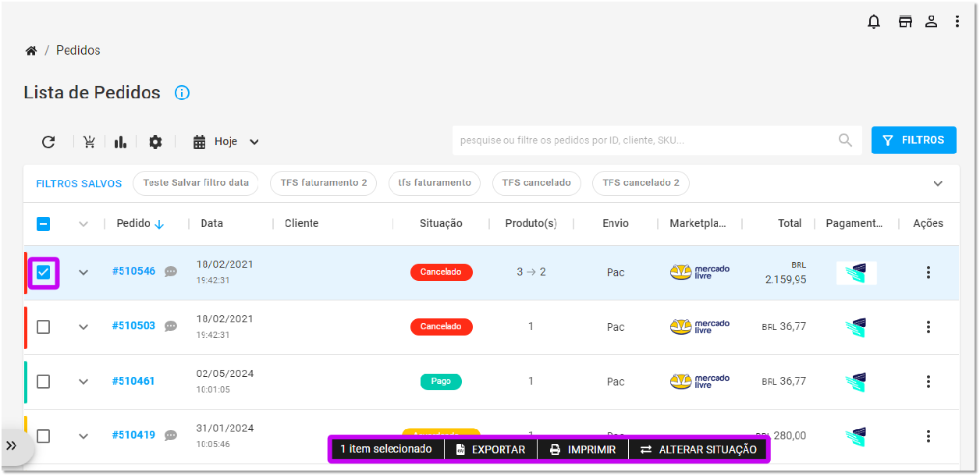Image resolution: width=980 pixels, height=476 pixels.
Task: Select the TFS cancelado saved filter
Action: 537,183
